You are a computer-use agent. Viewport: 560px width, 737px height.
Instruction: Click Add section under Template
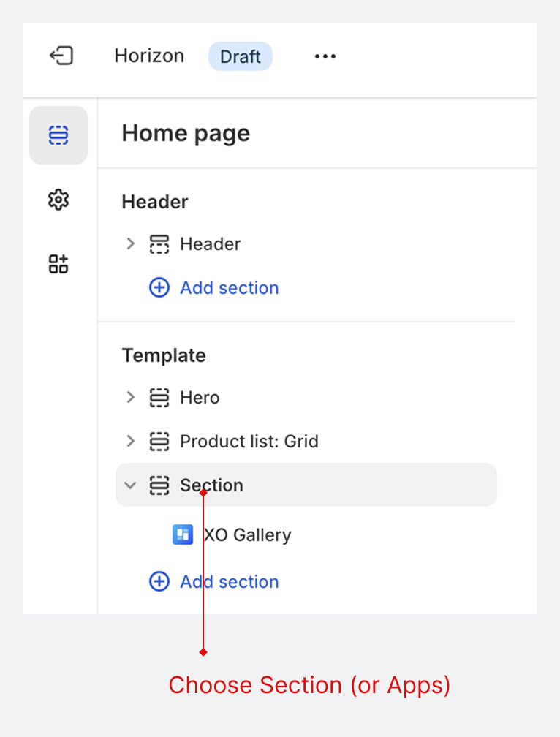coord(229,581)
